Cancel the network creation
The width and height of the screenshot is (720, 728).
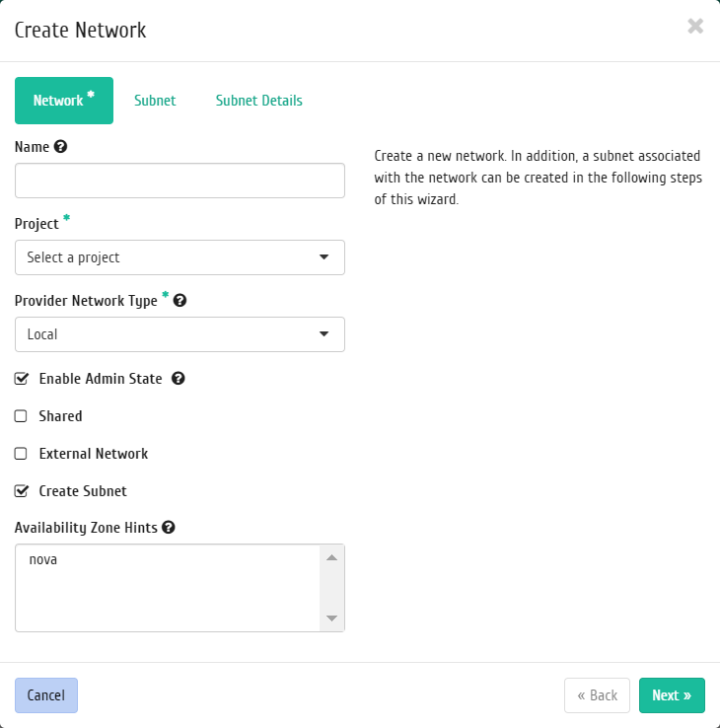[46, 695]
